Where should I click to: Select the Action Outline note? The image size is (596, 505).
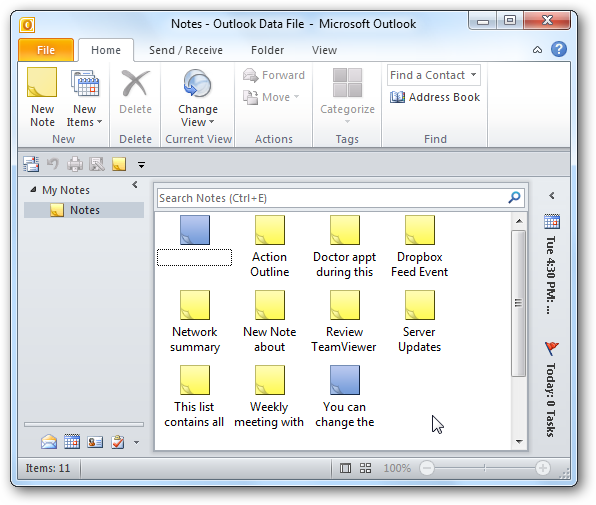269,247
